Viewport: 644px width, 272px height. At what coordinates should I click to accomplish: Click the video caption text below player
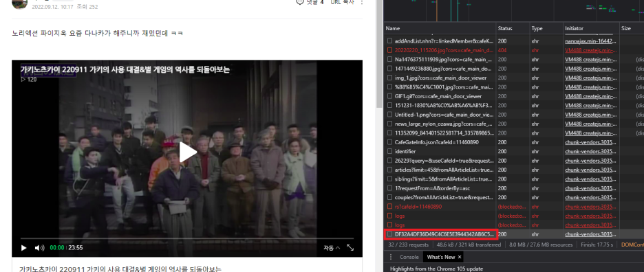pyautogui.click(x=120, y=269)
